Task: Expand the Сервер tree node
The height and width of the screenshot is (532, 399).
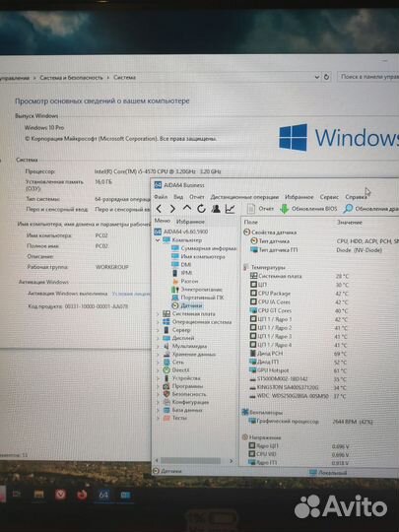Action: coord(158,330)
